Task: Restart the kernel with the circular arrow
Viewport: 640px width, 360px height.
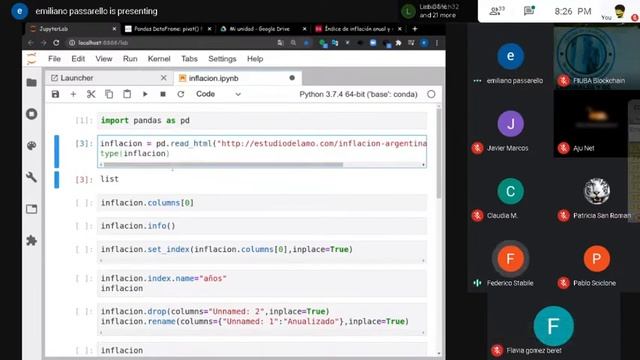Action: [181, 94]
